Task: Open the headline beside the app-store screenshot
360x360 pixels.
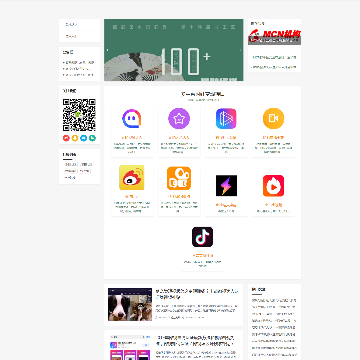Action: [195, 341]
